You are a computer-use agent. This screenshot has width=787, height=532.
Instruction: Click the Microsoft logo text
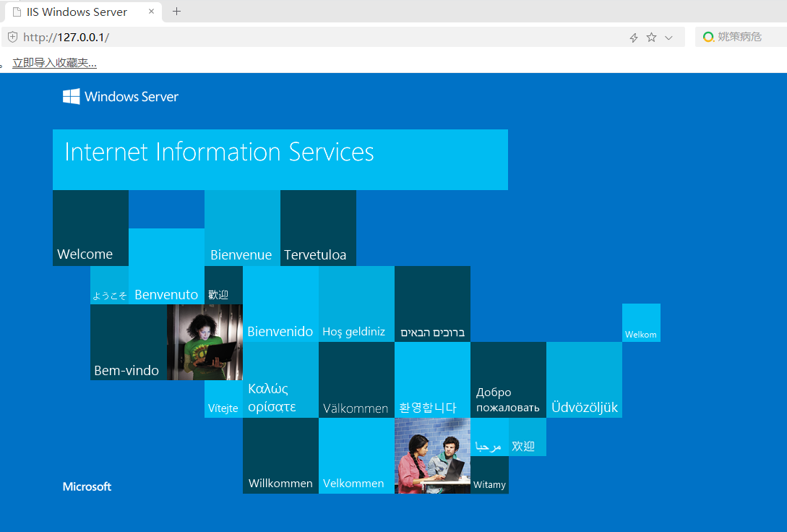click(87, 486)
